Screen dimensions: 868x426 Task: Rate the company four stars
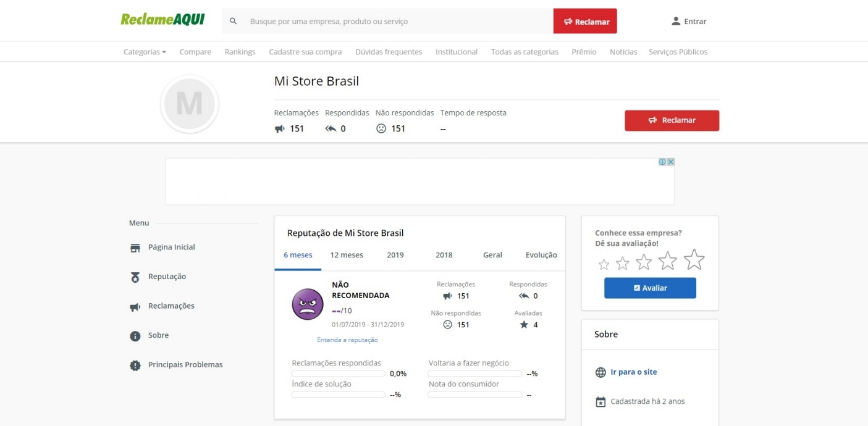[x=668, y=261]
